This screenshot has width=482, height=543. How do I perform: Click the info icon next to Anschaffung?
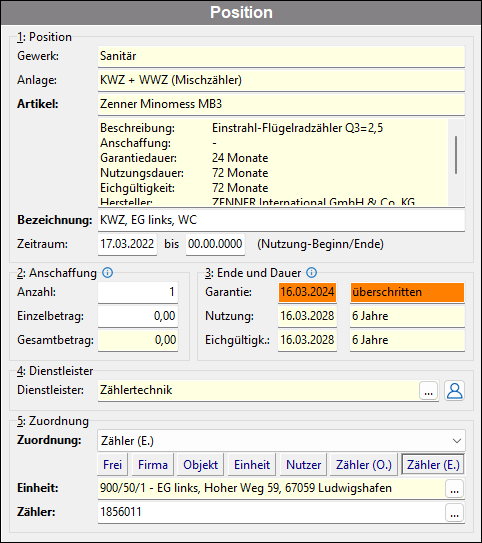click(x=107, y=273)
